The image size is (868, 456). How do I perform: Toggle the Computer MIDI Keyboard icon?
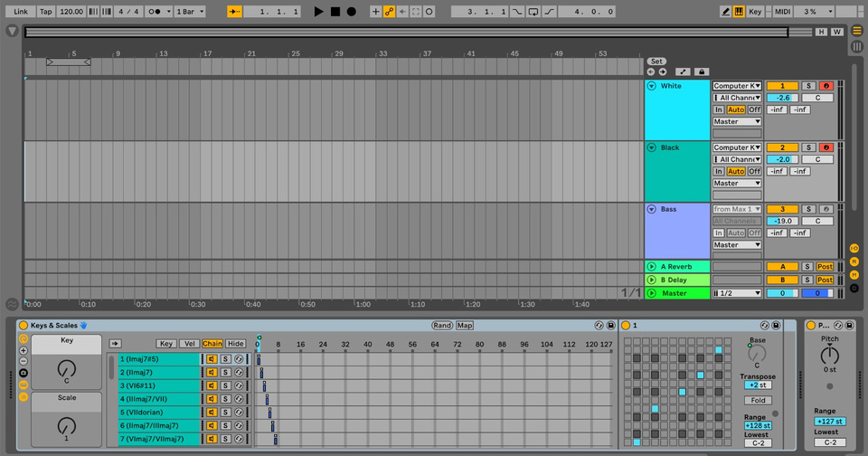click(x=739, y=12)
